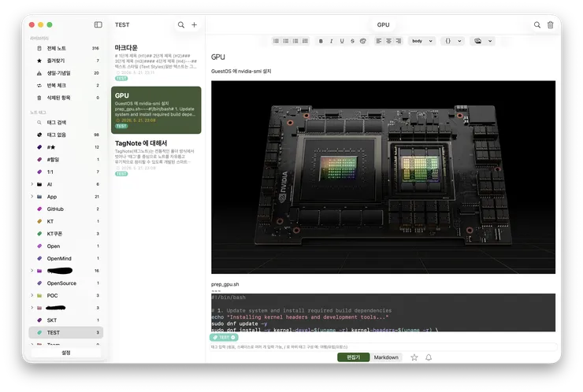Viewport: 583px width, 392px height.
Task: Select 전체 노트 in the sidebar
Action: (66, 48)
